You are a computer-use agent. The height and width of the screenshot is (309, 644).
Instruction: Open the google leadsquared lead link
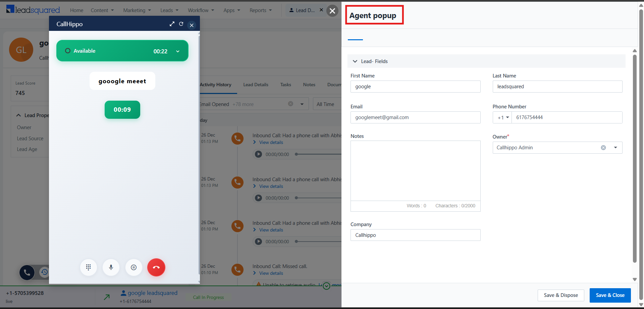pos(152,293)
